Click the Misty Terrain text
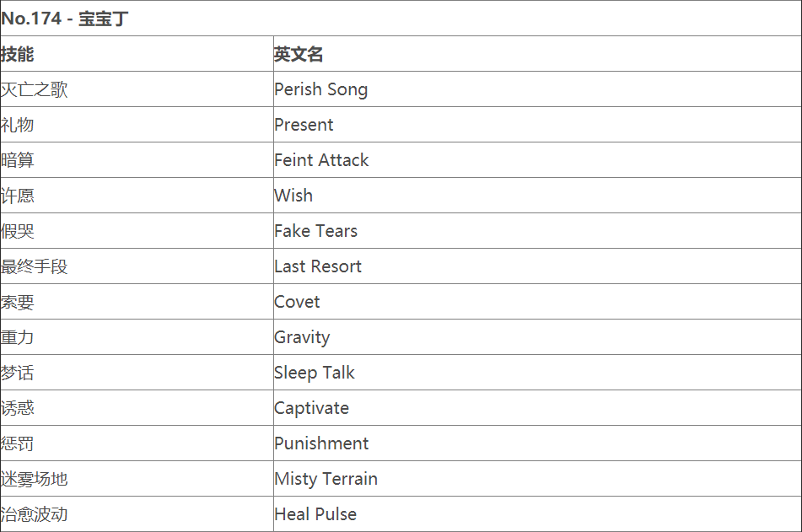 [x=326, y=479]
